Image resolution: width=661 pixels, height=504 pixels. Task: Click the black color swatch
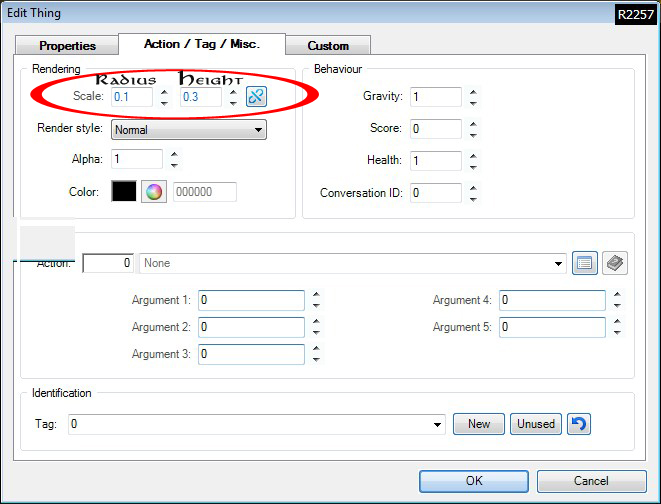124,191
